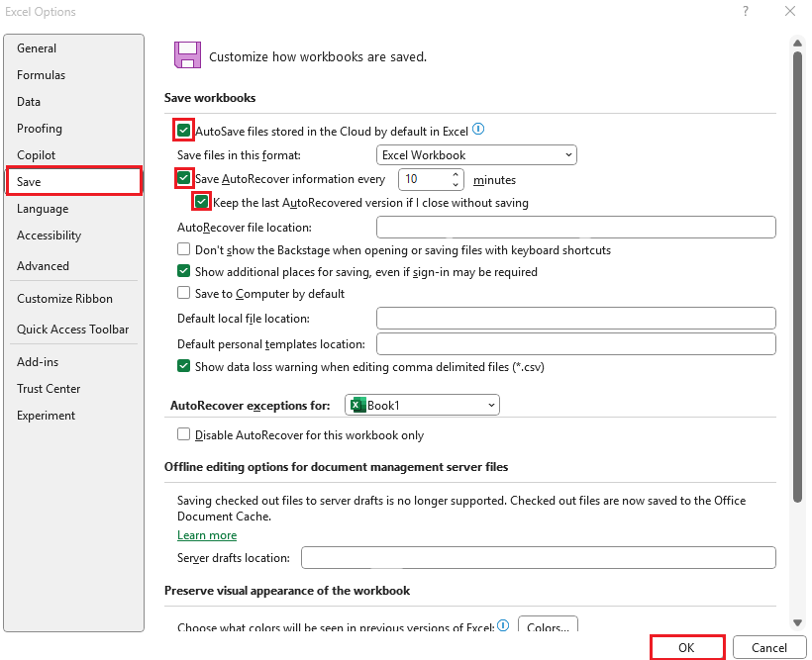The height and width of the screenshot is (660, 812).
Task: Click the AutoRecover file location field
Action: point(576,228)
